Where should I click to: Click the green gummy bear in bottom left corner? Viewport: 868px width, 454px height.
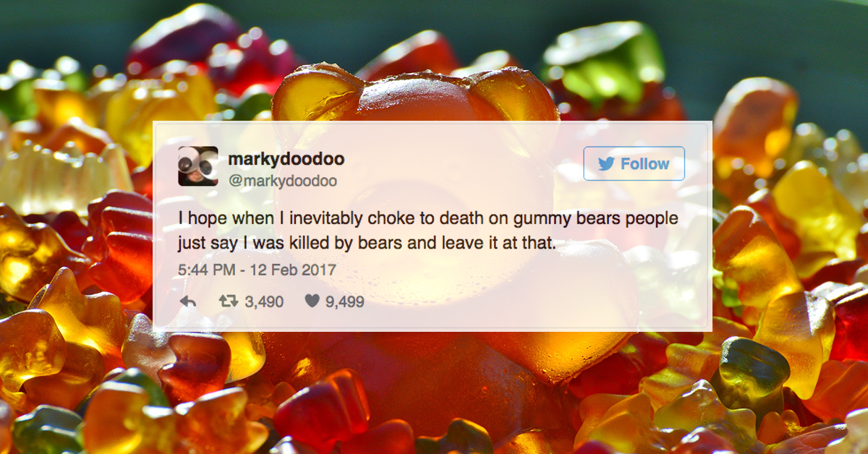[x=47, y=429]
